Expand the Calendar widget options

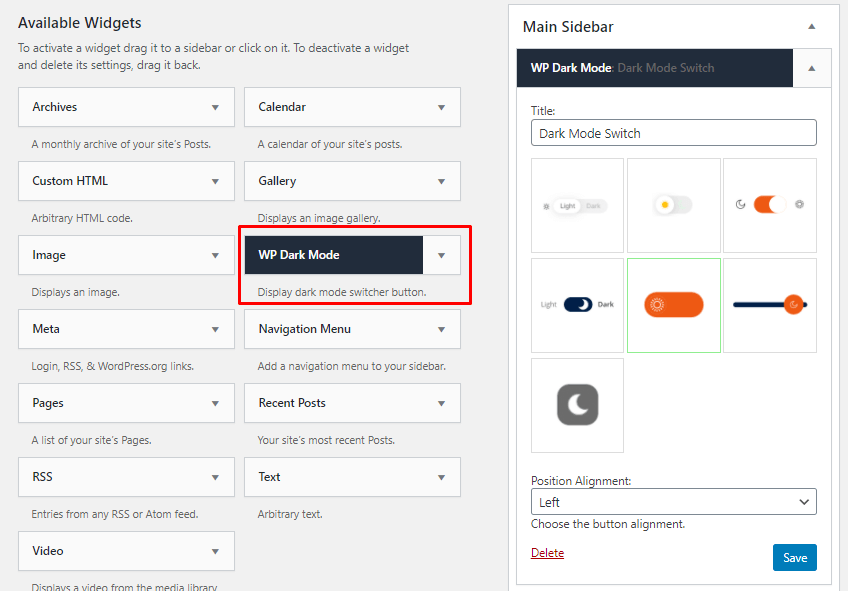(441, 107)
